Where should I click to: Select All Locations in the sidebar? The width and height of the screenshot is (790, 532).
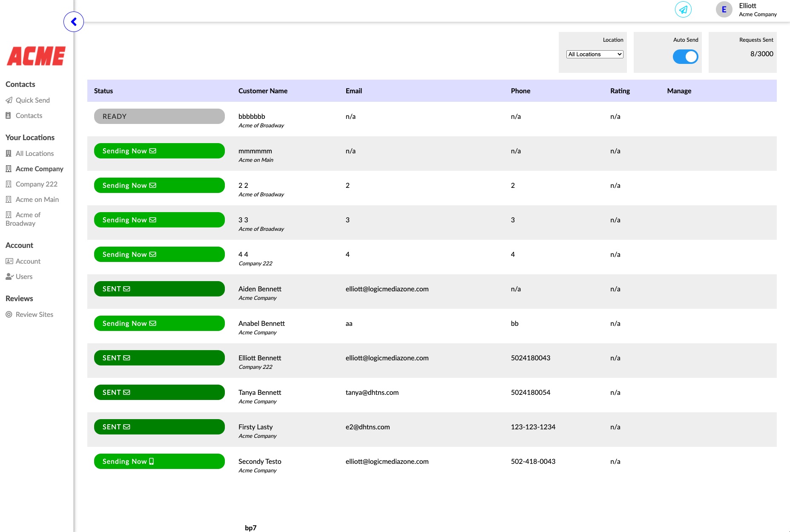coord(35,153)
